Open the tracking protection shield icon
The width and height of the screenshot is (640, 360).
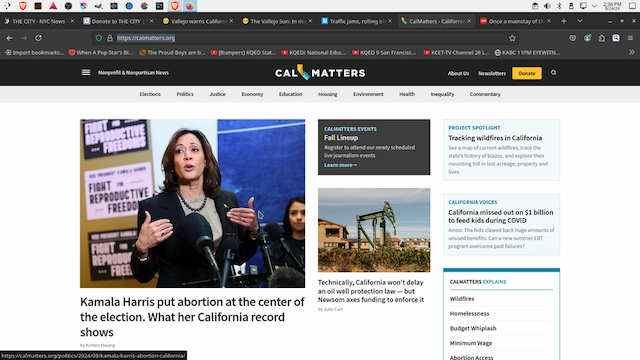[99, 38]
